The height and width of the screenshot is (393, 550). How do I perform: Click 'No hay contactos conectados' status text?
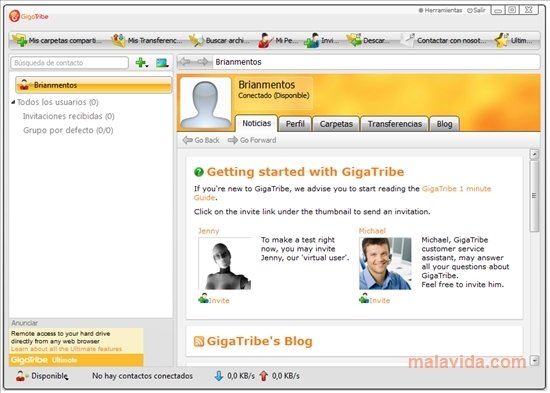[x=142, y=376]
